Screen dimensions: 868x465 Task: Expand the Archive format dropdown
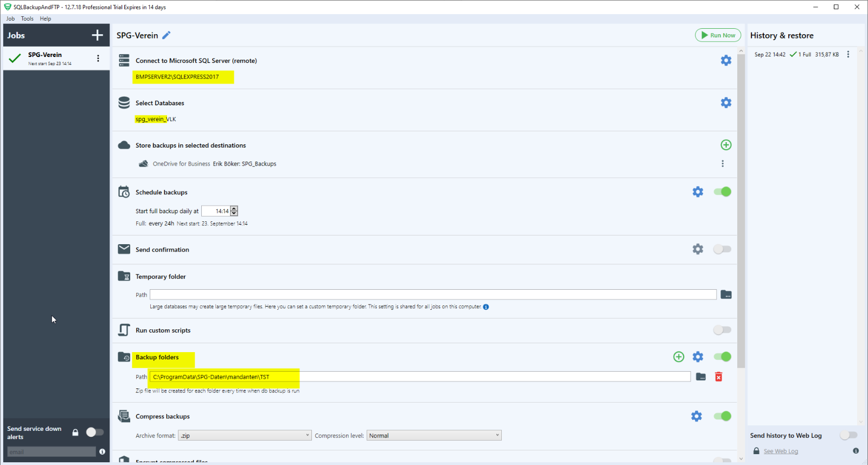coord(245,436)
